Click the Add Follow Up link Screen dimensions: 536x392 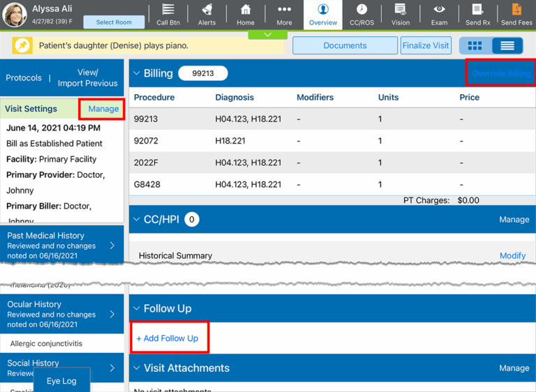(x=167, y=338)
